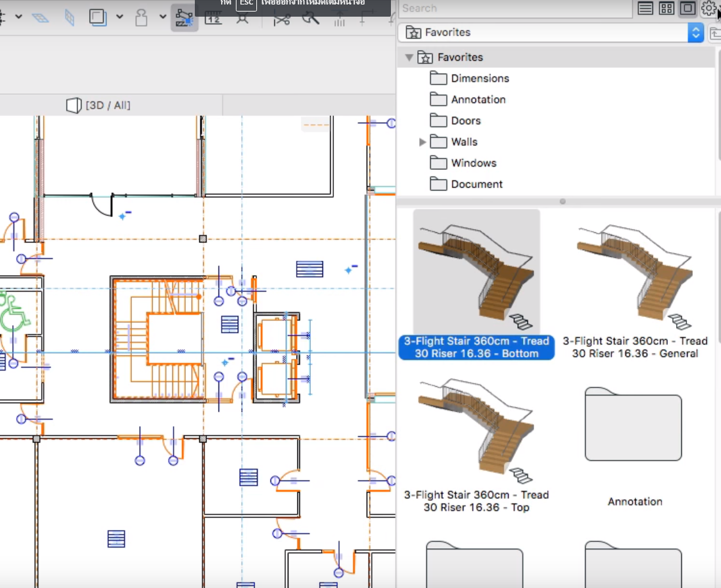Click the Annotation folder label under thumbnail
The image size is (721, 588).
coord(635,501)
